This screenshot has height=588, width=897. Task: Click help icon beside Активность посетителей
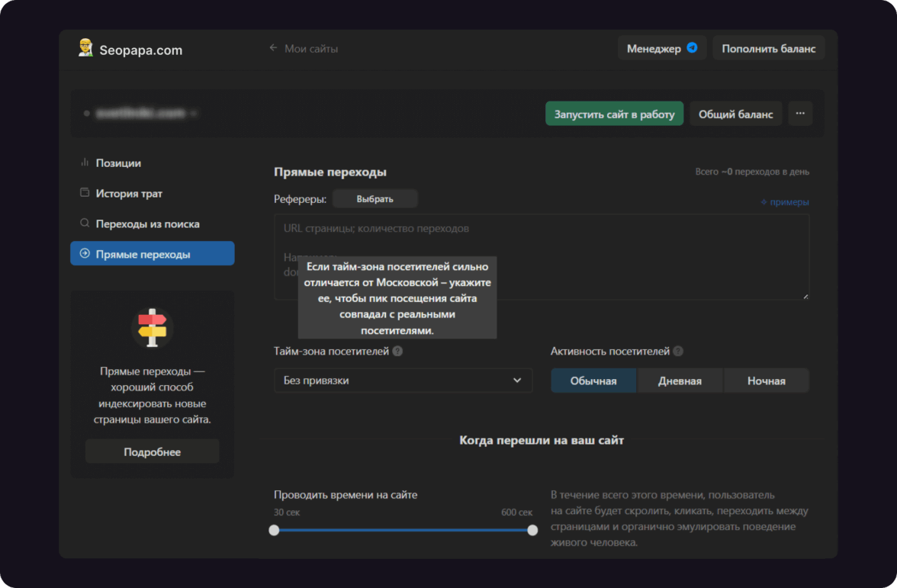pyautogui.click(x=678, y=352)
